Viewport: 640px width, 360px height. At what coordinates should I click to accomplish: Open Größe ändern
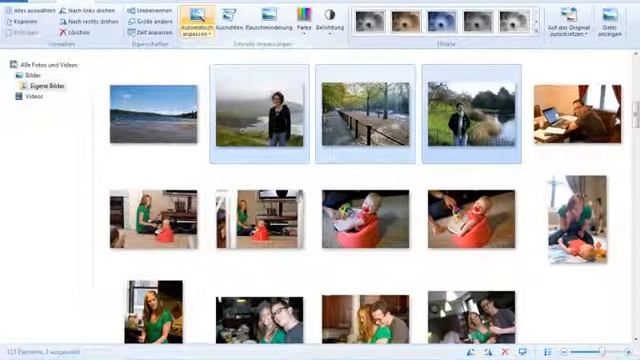pos(150,21)
